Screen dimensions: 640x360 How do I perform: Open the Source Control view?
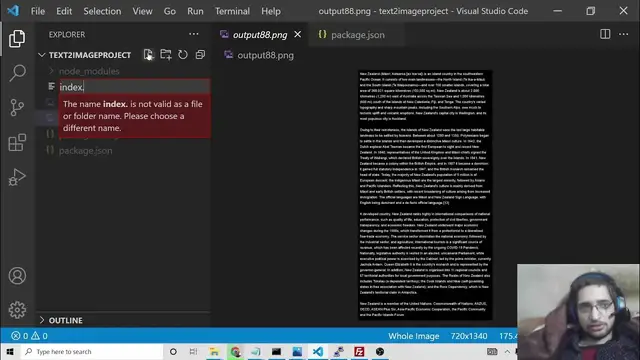tap(17, 108)
